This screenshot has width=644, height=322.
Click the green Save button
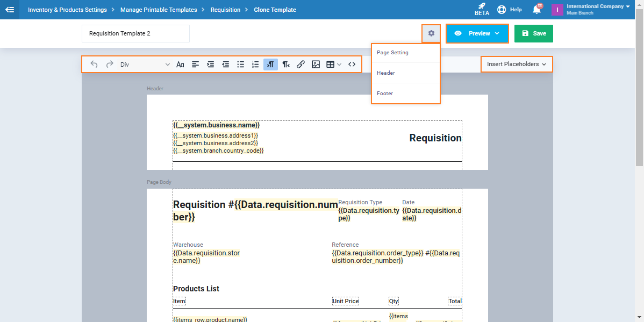pyautogui.click(x=533, y=33)
